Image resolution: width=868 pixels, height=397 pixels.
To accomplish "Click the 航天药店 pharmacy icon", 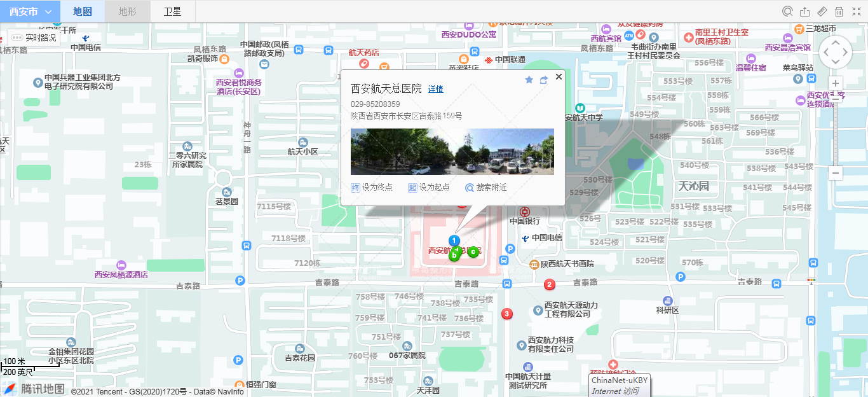I will pyautogui.click(x=364, y=64).
